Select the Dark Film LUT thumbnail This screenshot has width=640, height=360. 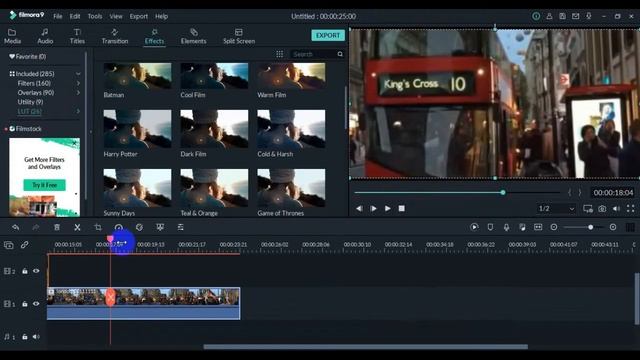[x=214, y=129]
